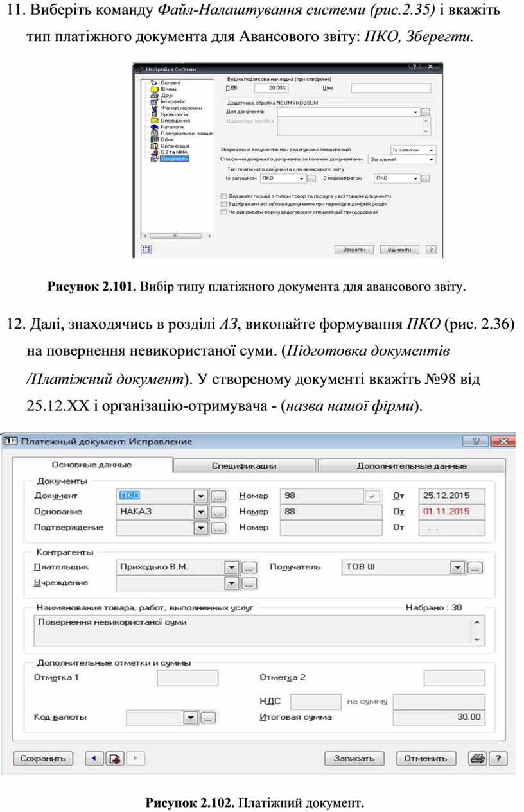Expand Основание НАКАЗ dropdown arrow
The image size is (524, 812).
tap(202, 512)
